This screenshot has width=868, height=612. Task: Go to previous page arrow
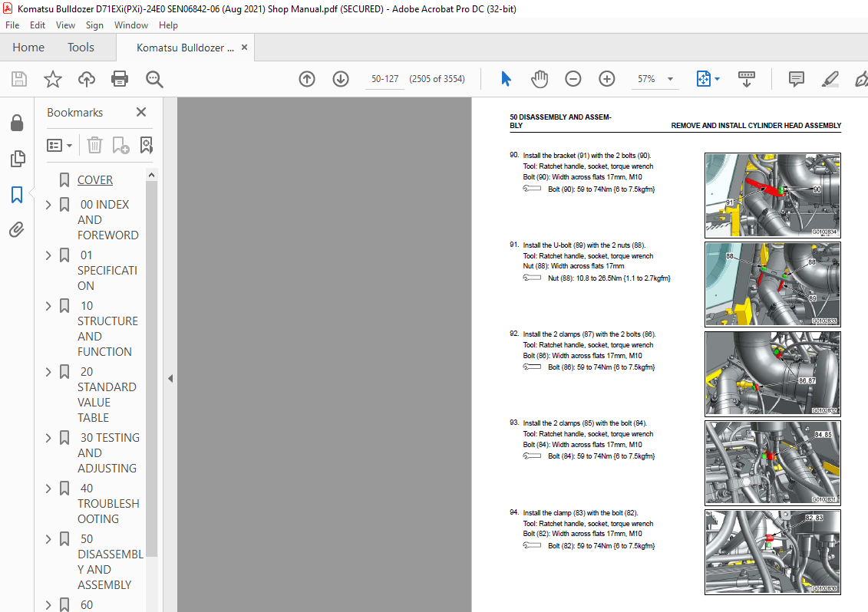tap(307, 79)
